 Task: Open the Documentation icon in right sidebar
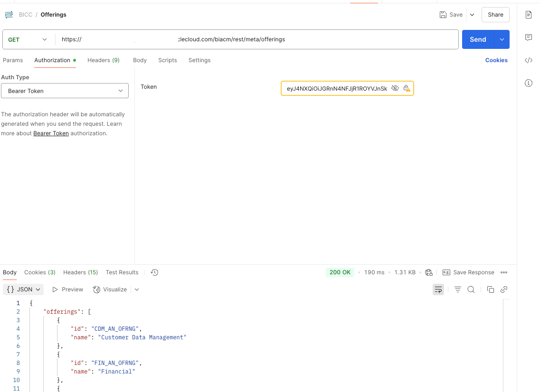pyautogui.click(x=528, y=15)
